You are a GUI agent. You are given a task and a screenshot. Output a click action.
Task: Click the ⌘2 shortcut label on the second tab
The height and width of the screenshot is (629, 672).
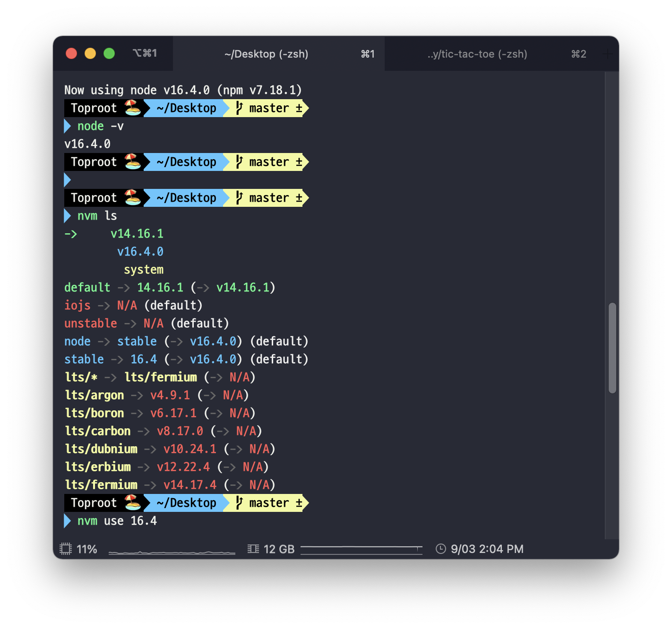578,54
